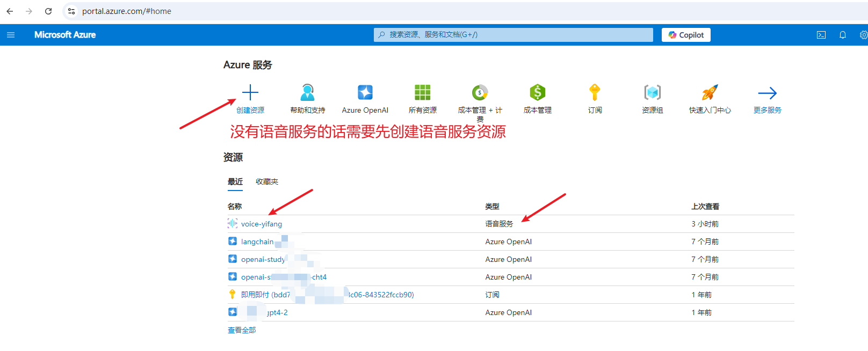868x351 pixels.
Task: Open the Quickstart center (快速入门中心) rocket icon
Action: tap(710, 92)
